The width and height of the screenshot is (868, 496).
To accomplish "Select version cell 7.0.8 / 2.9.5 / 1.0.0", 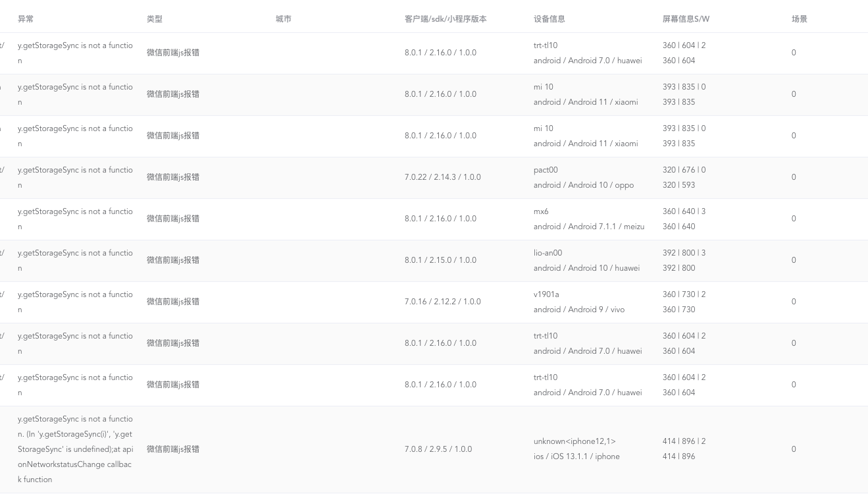I will (438, 449).
